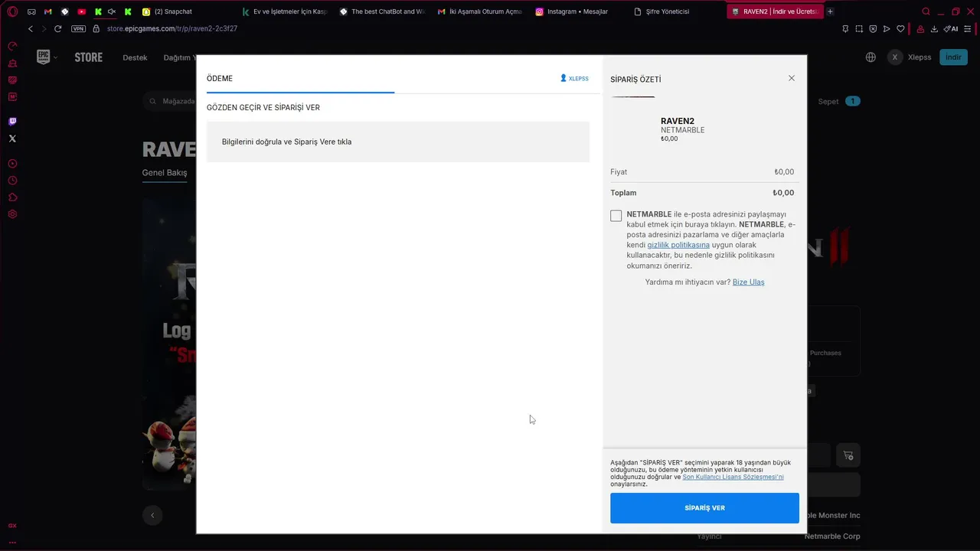Open the gizlilik politikasına link
Viewport: 980px width, 551px height.
click(x=678, y=245)
